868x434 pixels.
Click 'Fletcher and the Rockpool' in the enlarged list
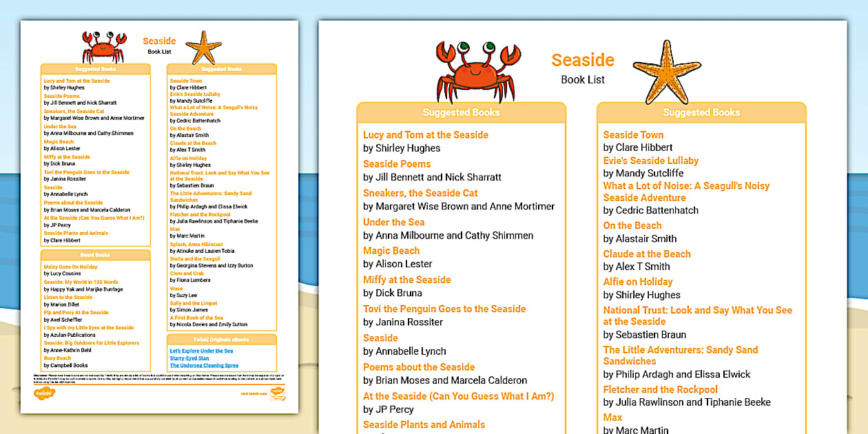(660, 389)
